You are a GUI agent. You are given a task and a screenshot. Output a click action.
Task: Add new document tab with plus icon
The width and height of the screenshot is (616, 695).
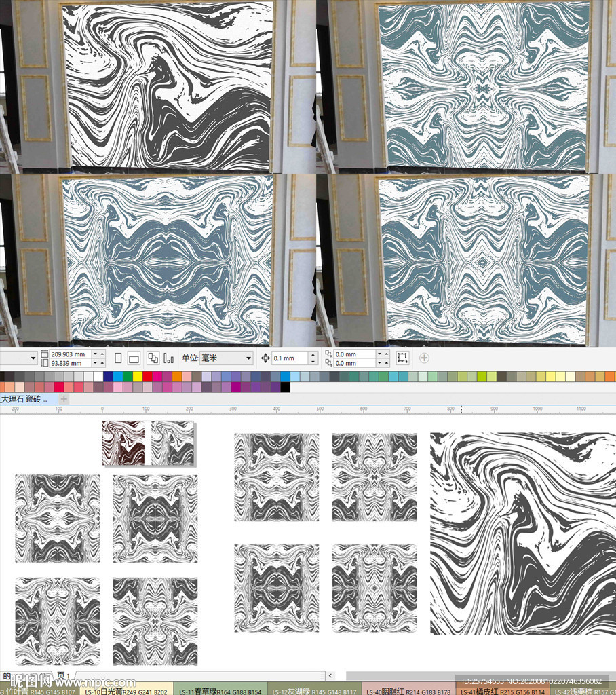click(64, 400)
